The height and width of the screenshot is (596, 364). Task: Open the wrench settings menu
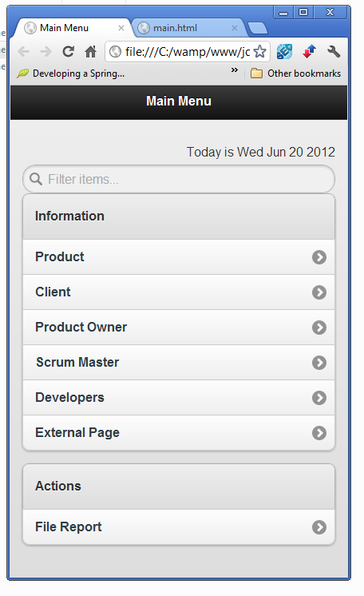[334, 51]
